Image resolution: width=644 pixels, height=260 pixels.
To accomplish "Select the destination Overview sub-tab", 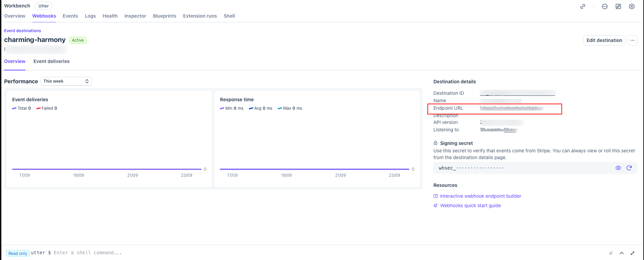I will pos(15,61).
